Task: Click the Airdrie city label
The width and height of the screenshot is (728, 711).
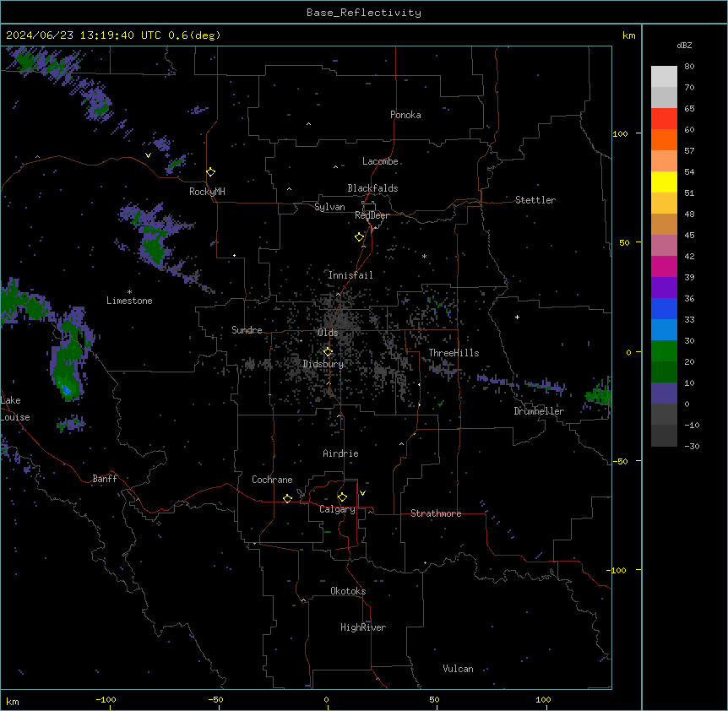Action: tap(341, 453)
